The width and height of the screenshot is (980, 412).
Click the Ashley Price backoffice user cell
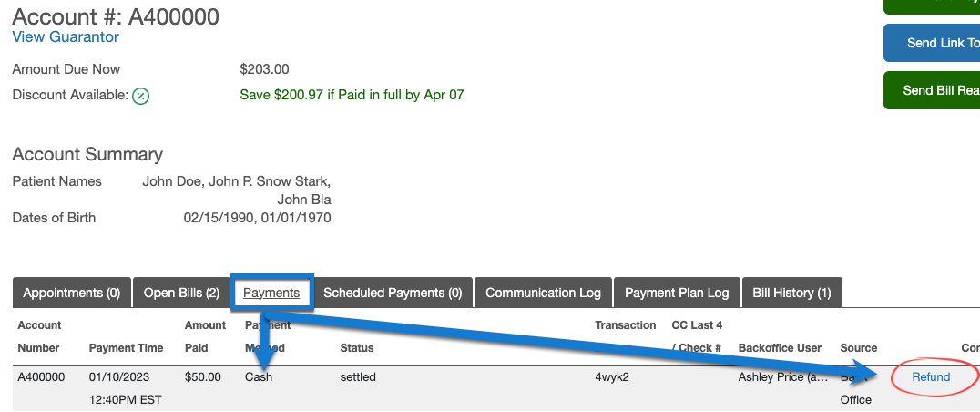tap(783, 377)
